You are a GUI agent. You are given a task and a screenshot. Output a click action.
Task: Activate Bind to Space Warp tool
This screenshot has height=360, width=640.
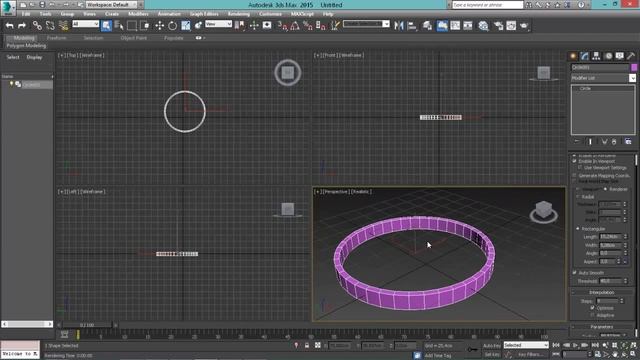63,26
